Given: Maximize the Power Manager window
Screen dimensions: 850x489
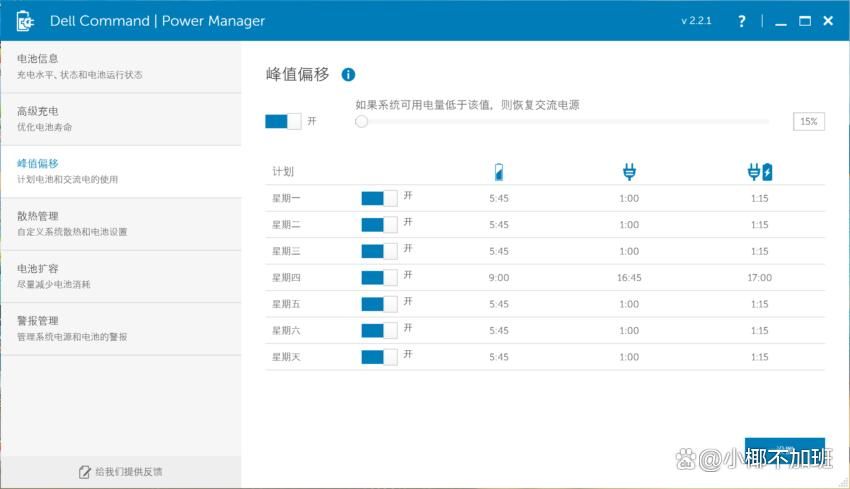Looking at the screenshot, I should tap(805, 21).
